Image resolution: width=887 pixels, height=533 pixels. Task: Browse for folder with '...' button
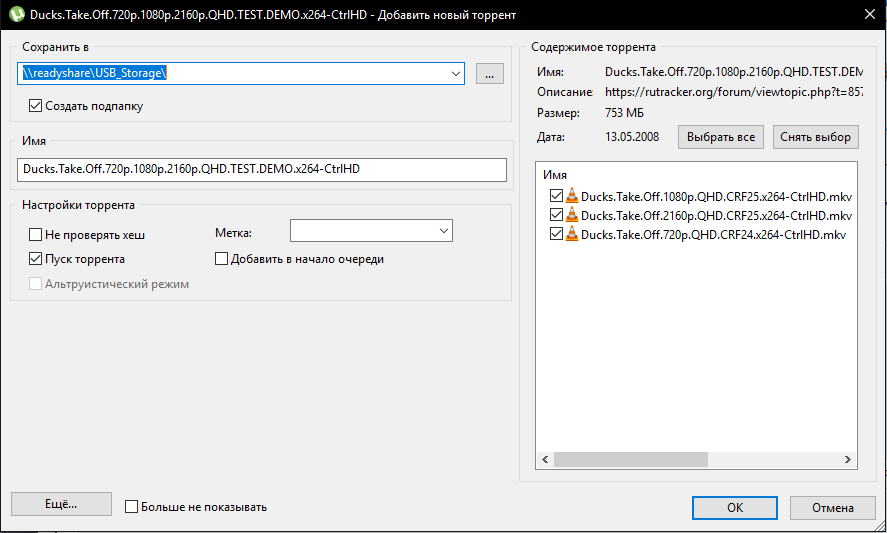[489, 73]
